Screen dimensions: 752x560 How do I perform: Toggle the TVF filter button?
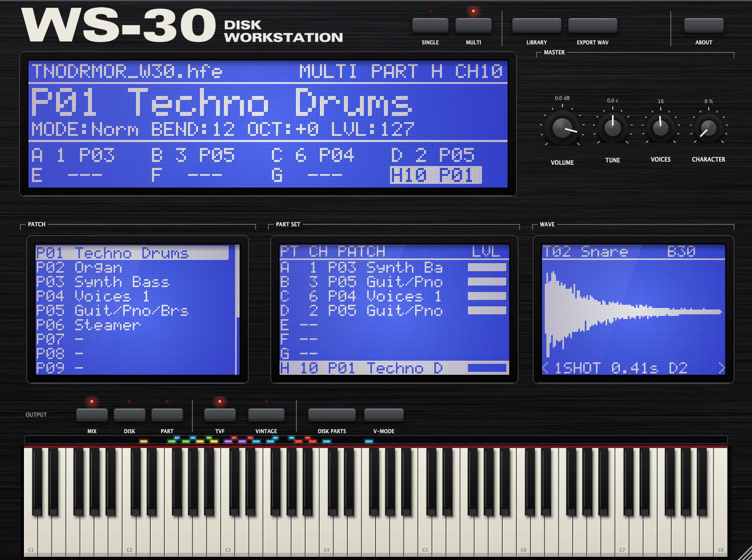pos(220,415)
